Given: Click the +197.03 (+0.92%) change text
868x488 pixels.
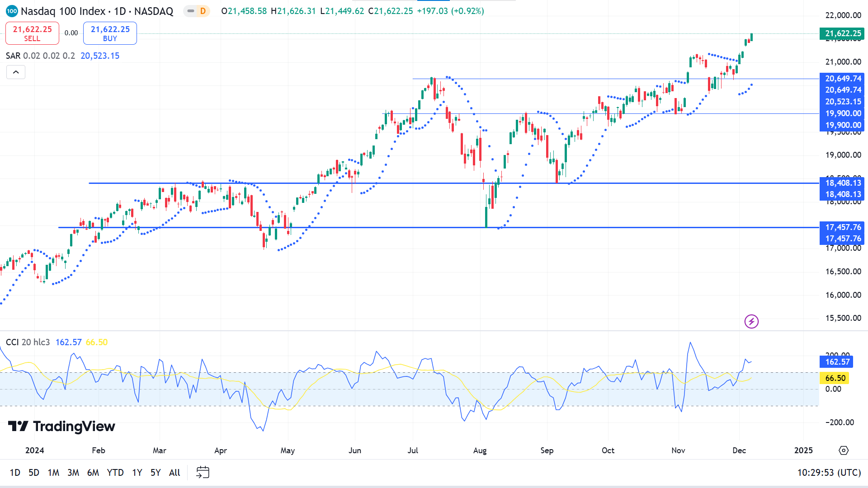Looking at the screenshot, I should (x=450, y=11).
